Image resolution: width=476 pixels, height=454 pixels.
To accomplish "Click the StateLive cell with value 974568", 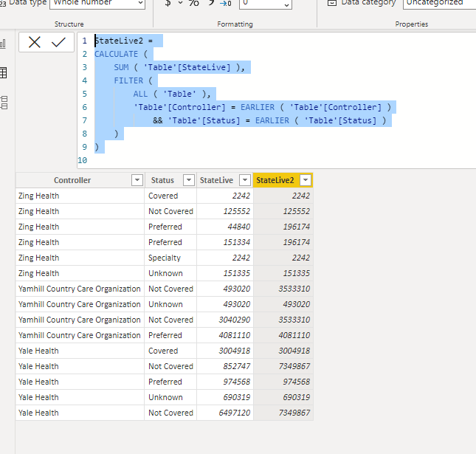I will tap(225, 382).
